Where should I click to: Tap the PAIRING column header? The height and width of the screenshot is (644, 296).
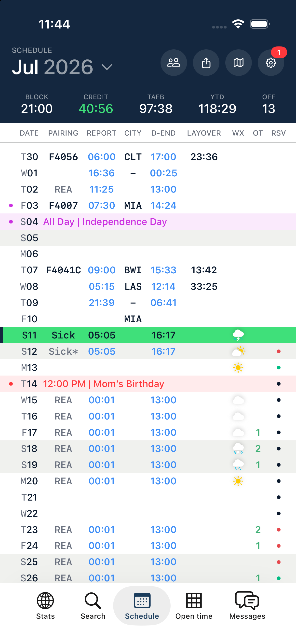coord(63,133)
